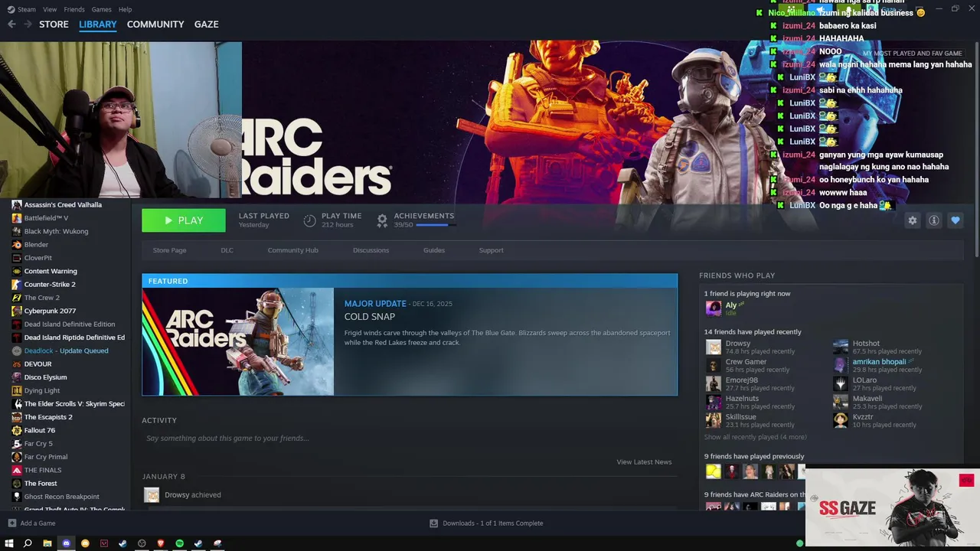Open the GAZE profile section

pos(206,24)
